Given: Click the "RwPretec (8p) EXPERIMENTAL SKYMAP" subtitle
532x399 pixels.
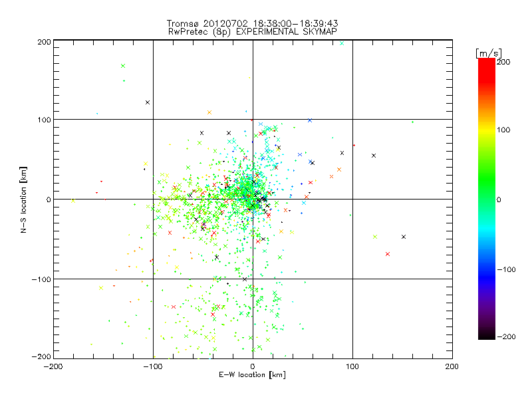Looking at the screenshot, I should pos(253,31).
